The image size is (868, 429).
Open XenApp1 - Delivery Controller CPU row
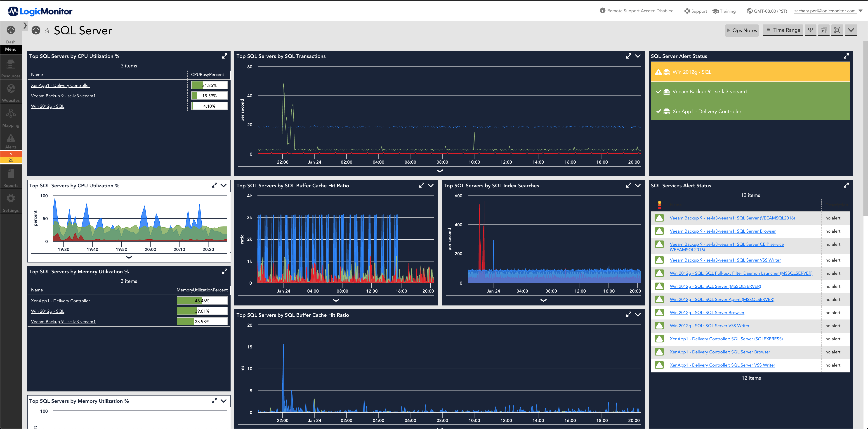60,85
